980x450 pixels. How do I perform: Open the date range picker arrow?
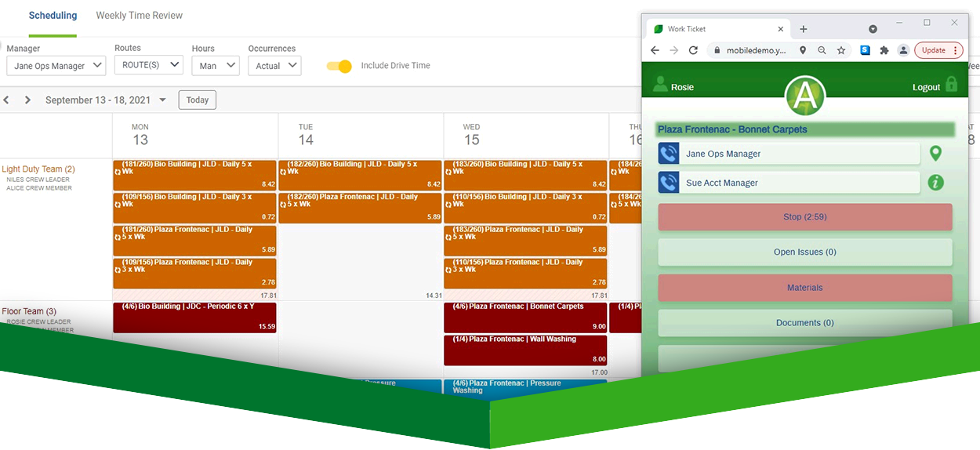click(x=163, y=100)
